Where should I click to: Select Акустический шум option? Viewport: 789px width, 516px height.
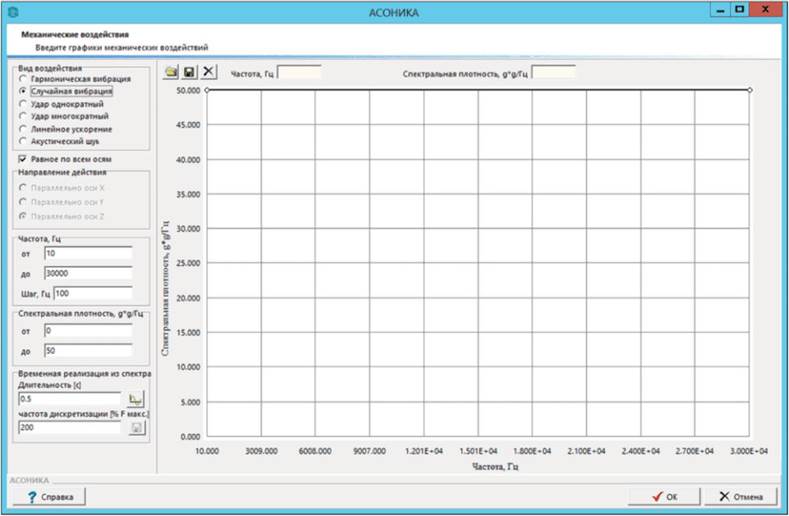22,141
